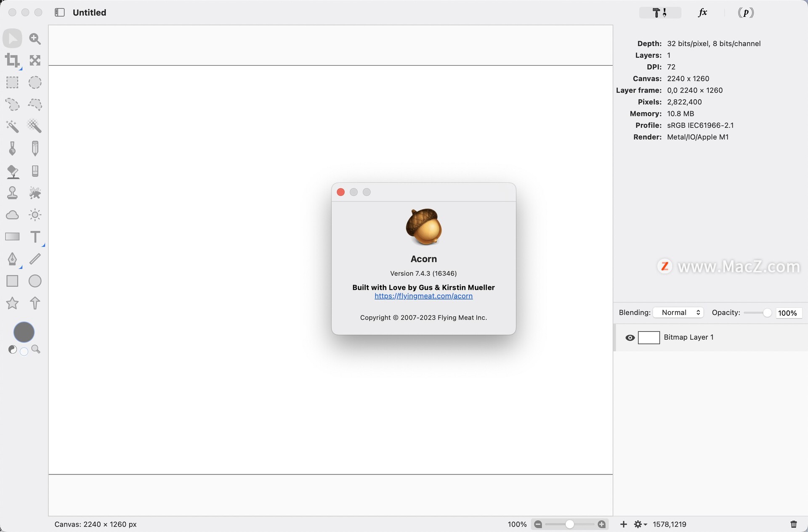Viewport: 808px width, 532px height.
Task: Select the Bezier Pen tool
Action: pyautogui.click(x=12, y=259)
